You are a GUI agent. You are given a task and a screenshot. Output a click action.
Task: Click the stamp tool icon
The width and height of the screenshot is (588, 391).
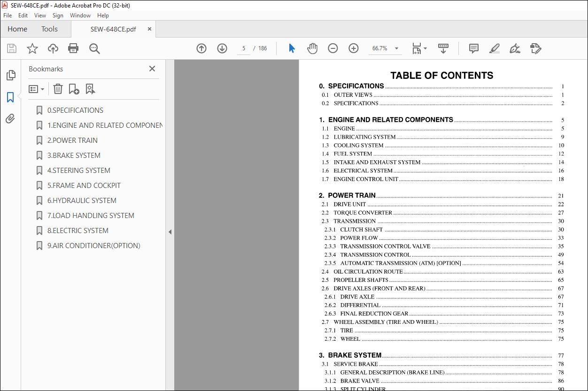pyautogui.click(x=535, y=48)
